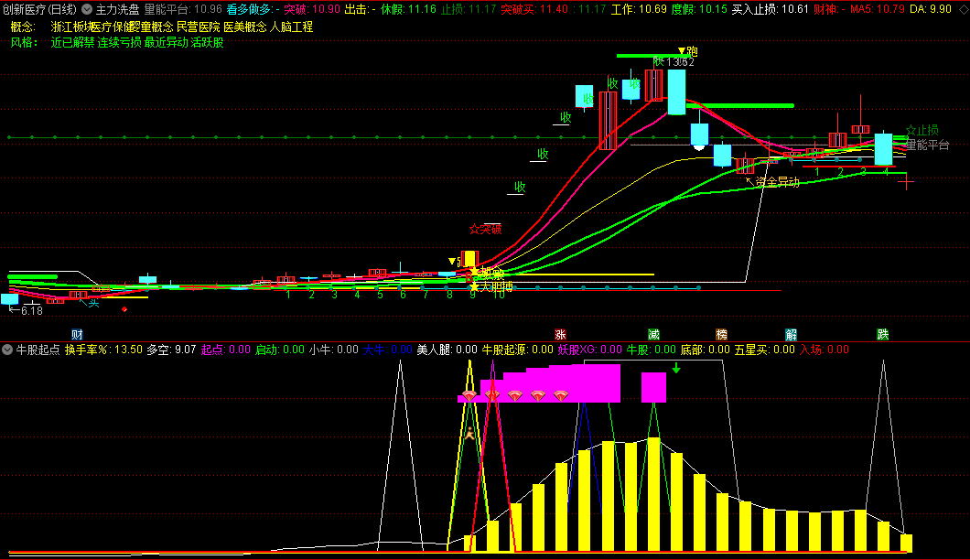The width and height of the screenshot is (970, 560).
Task: Click the 买入止损: 10.61 value
Action: 771,9
